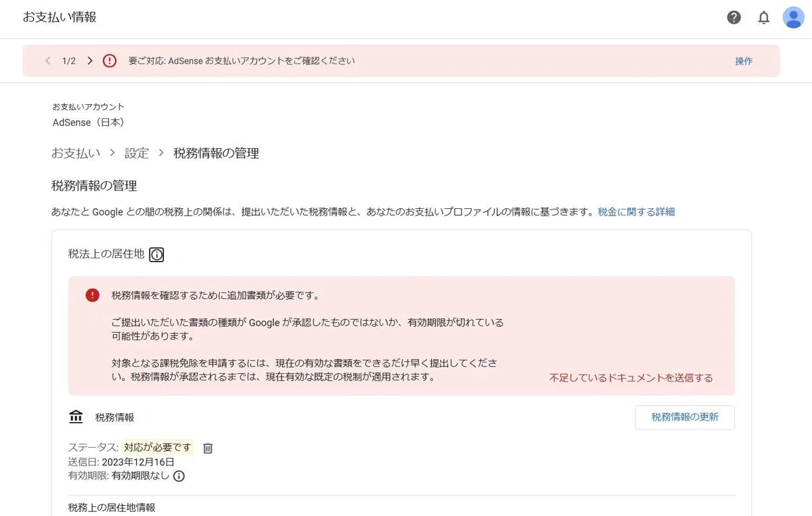Click the 1/2 alert counter
This screenshot has height=516, width=812.
[69, 61]
